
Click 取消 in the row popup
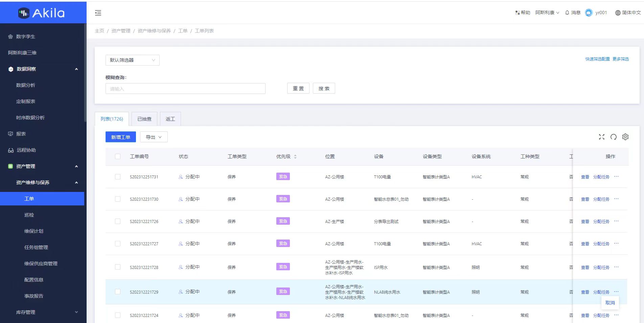[x=610, y=303]
